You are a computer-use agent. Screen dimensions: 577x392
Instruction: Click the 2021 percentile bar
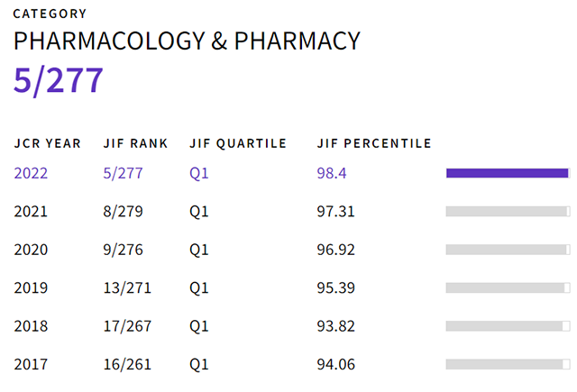pyautogui.click(x=508, y=211)
